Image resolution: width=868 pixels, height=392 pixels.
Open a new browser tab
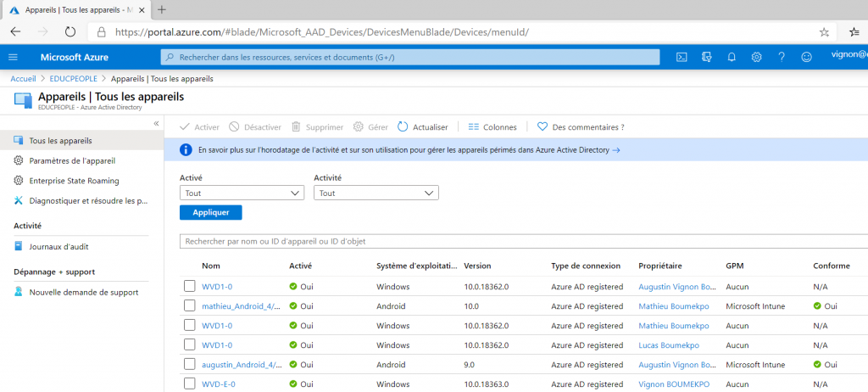[x=162, y=10]
